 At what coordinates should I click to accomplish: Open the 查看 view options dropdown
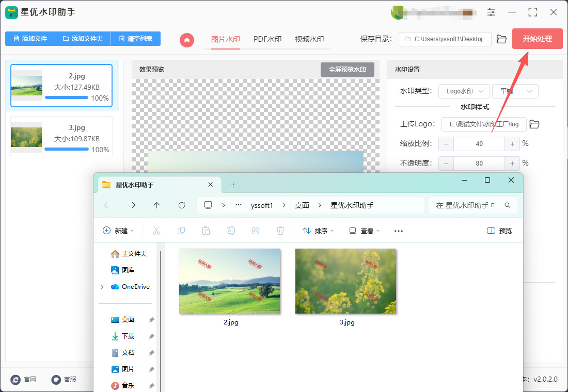[365, 231]
